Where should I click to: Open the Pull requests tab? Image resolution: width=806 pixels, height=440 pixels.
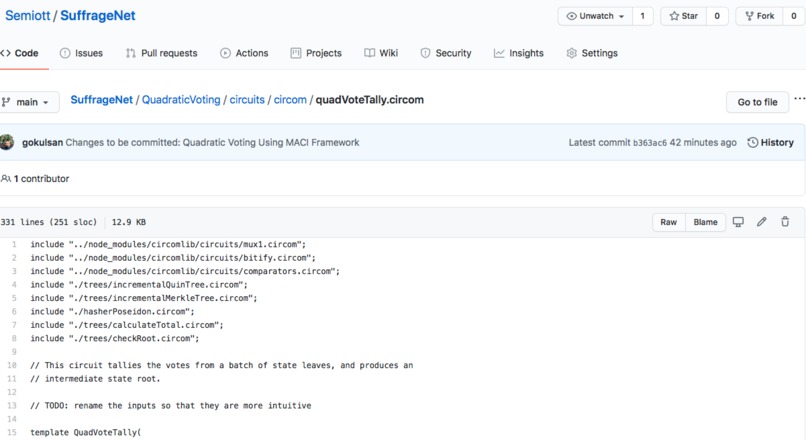click(161, 53)
